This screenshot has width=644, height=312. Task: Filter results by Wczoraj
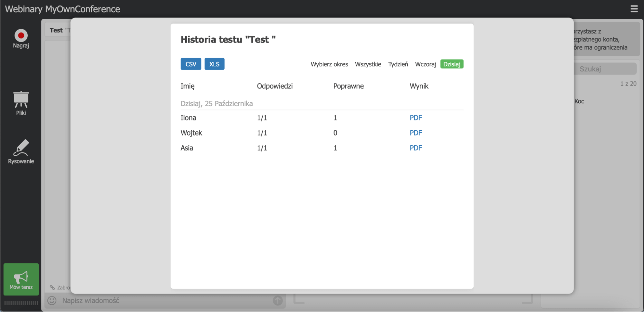(x=425, y=64)
